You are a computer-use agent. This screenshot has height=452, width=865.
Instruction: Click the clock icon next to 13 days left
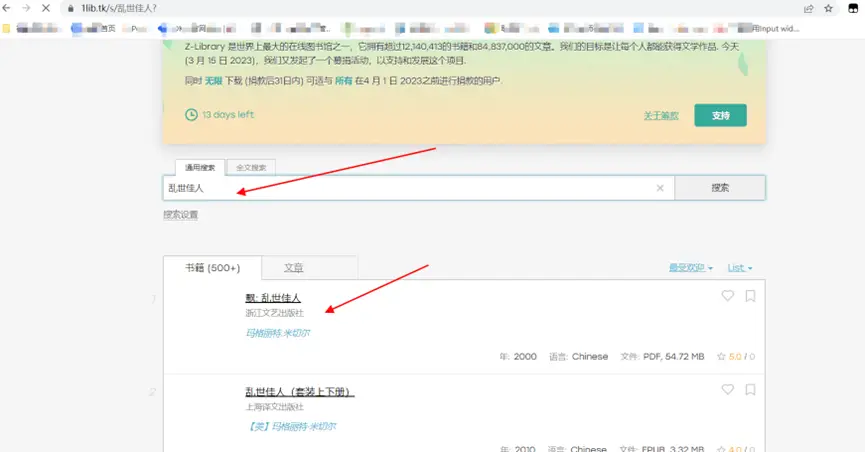191,115
